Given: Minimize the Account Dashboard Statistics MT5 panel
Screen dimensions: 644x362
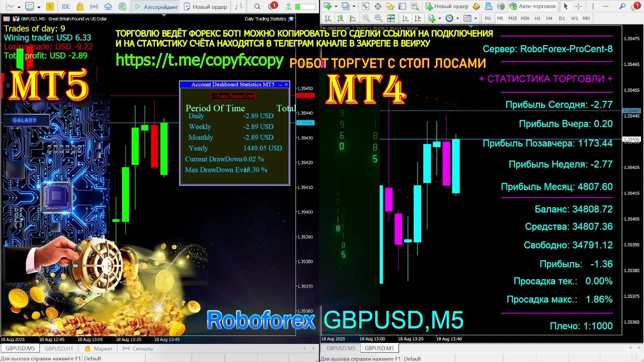Looking at the screenshot, I should click(280, 84).
